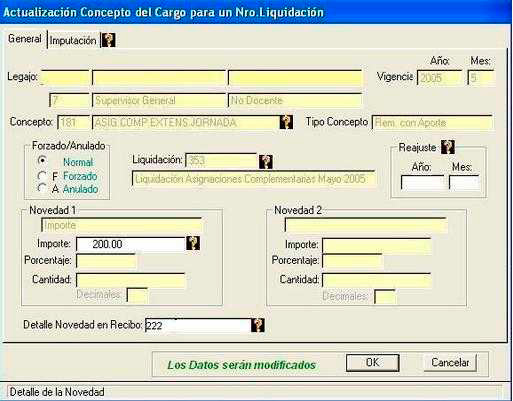Click the help icon next to Reajuste label

(x=448, y=147)
